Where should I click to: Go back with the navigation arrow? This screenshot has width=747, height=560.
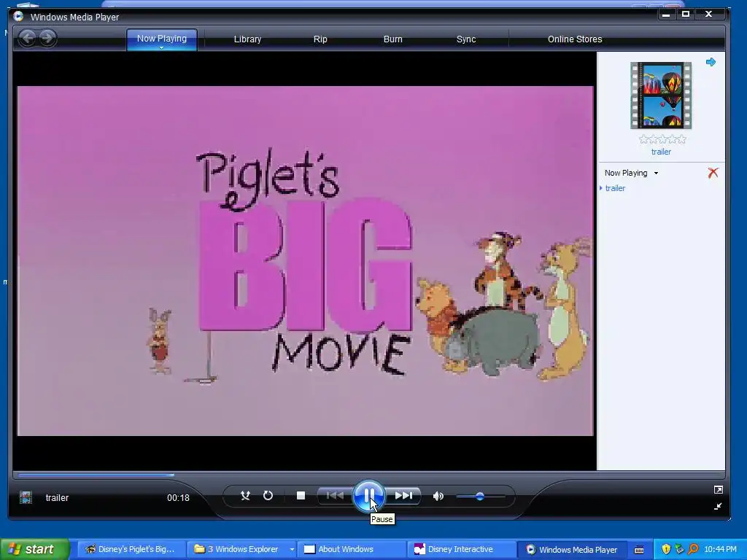[27, 38]
